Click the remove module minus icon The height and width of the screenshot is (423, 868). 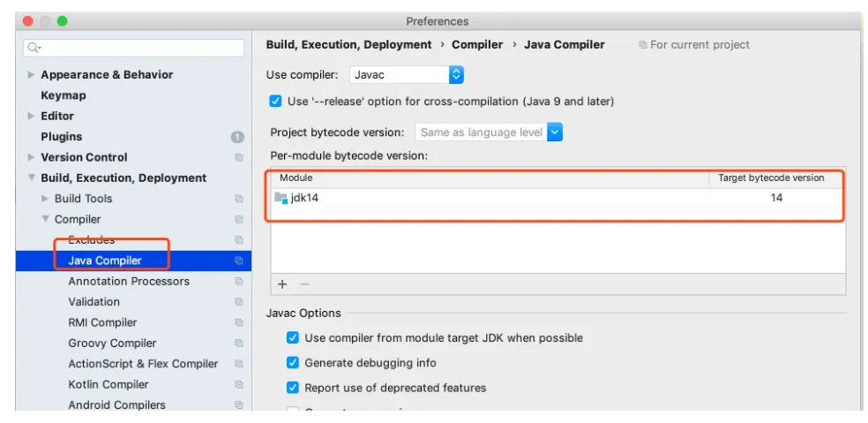tap(304, 284)
